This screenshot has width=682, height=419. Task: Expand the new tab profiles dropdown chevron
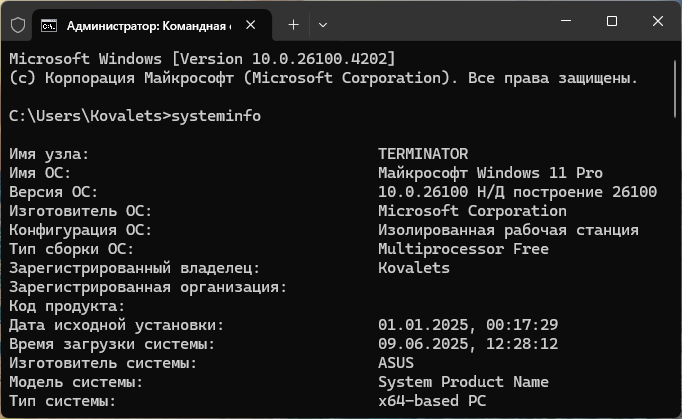323,25
